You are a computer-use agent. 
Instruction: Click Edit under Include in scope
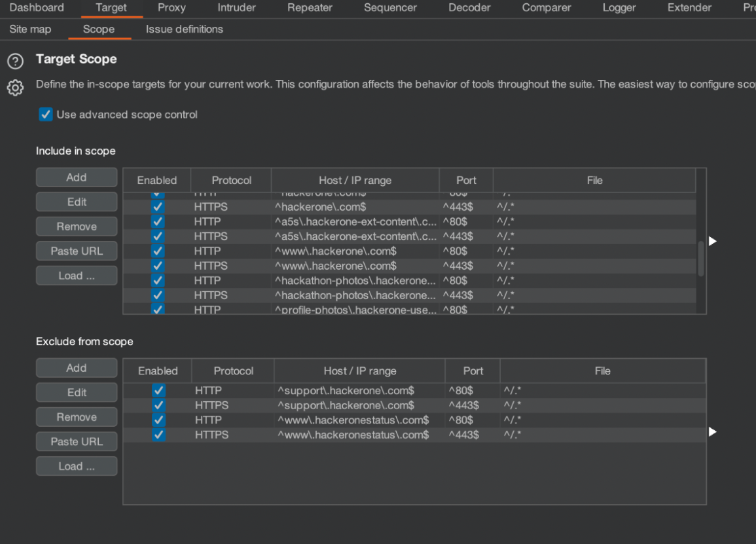point(77,202)
